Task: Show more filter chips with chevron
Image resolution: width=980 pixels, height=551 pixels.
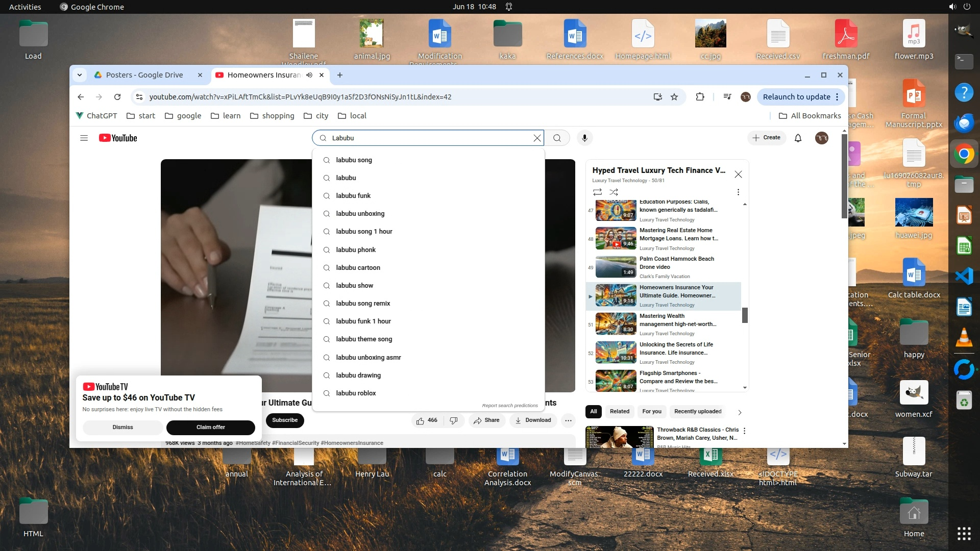Action: point(740,412)
